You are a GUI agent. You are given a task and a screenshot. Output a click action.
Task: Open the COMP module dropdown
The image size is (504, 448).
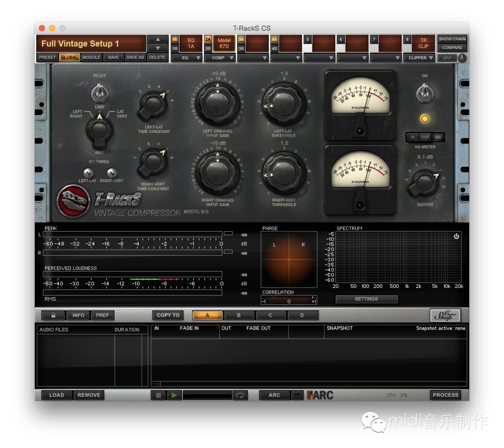(220, 58)
